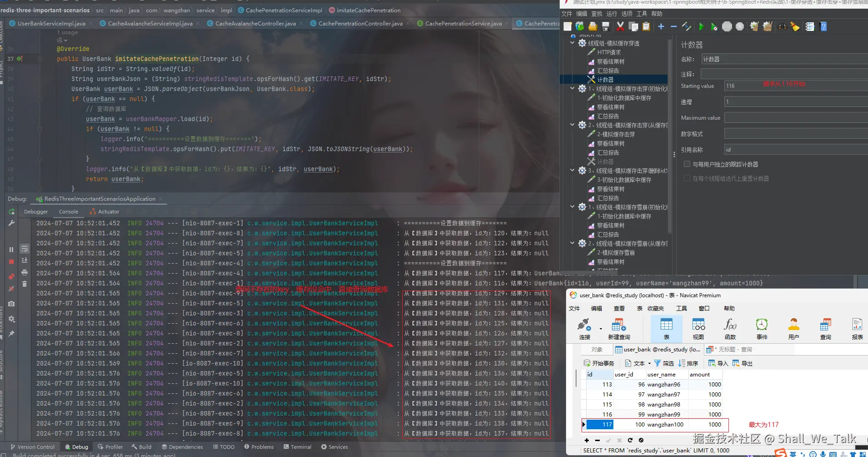Click the 导出 button in Navicat
This screenshot has width=868, height=457.
point(743,363)
